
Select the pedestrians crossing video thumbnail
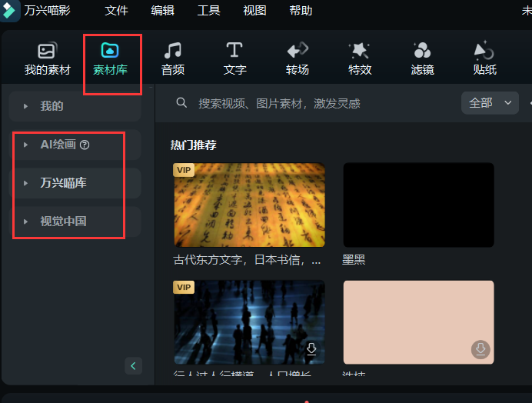tap(249, 322)
